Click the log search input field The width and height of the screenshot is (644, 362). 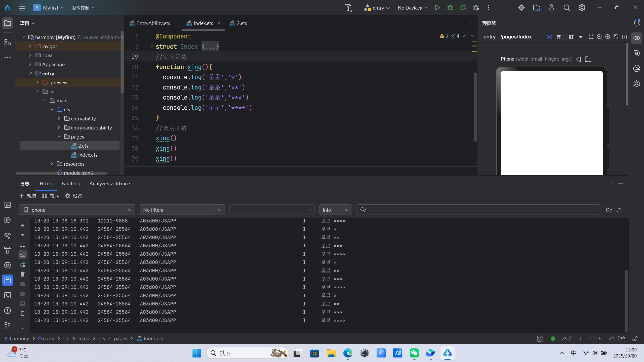(483, 210)
